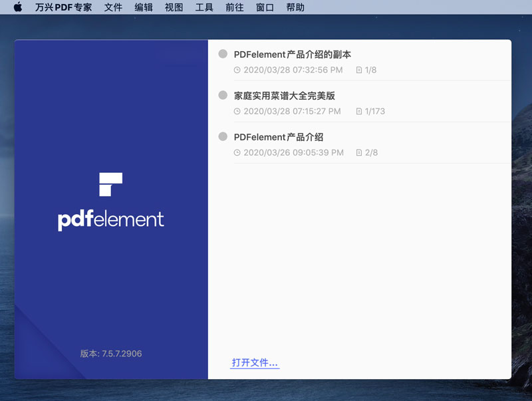Click the page icon showing 1/173
The height and width of the screenshot is (401, 532).
pyautogui.click(x=358, y=112)
